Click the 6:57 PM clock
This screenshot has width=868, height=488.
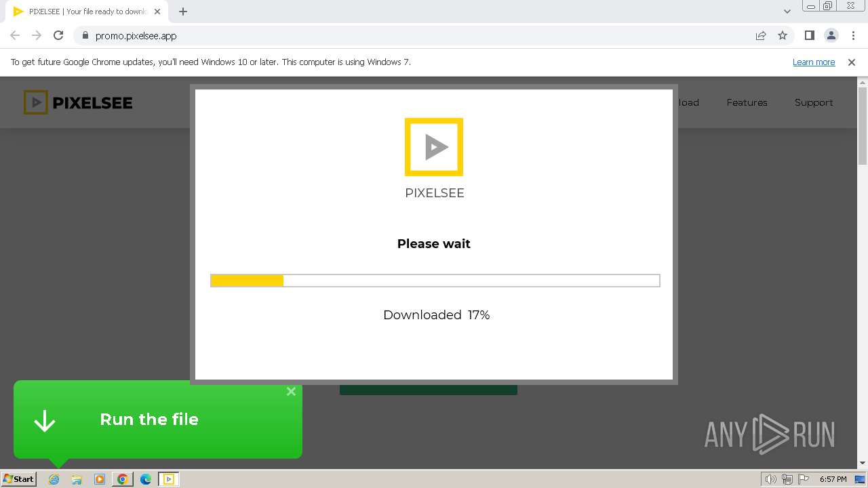pos(833,479)
